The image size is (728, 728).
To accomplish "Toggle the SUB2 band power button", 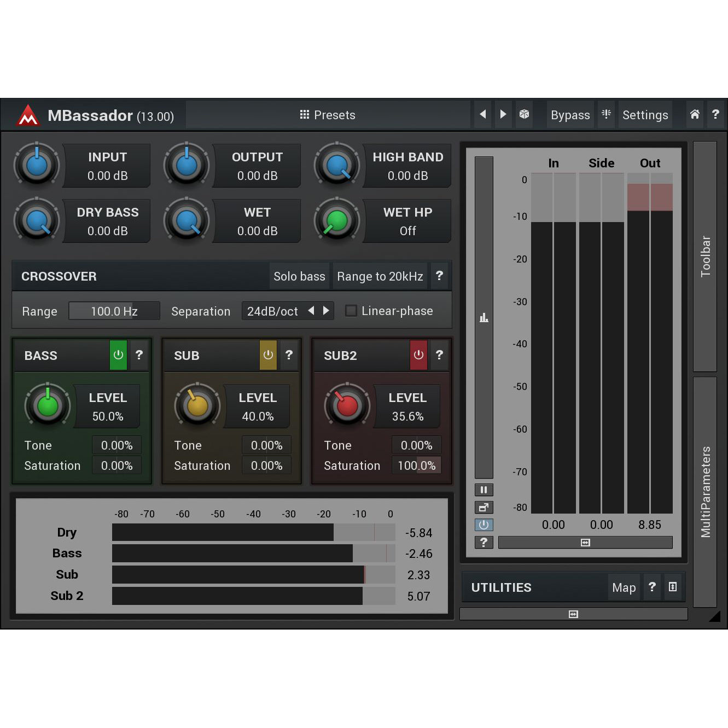I will [x=418, y=355].
